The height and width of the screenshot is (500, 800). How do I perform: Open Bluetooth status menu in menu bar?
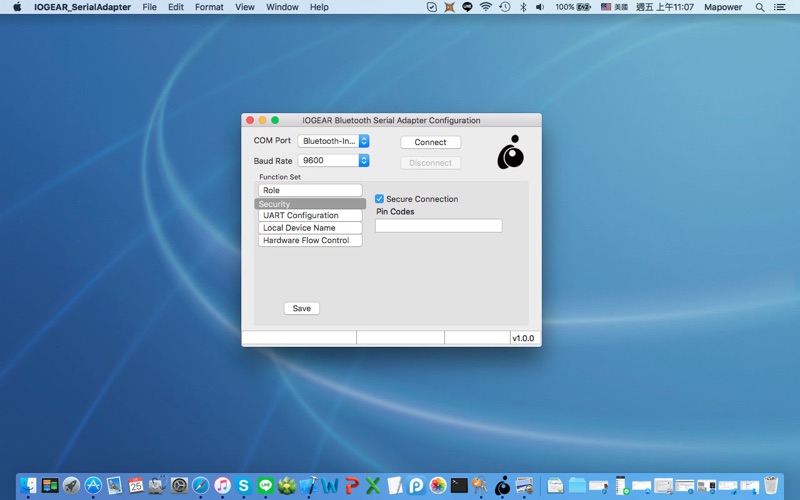pos(523,7)
